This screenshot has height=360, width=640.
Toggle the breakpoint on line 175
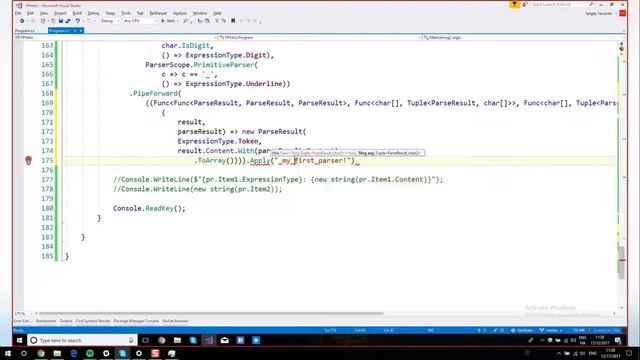click(x=28, y=160)
